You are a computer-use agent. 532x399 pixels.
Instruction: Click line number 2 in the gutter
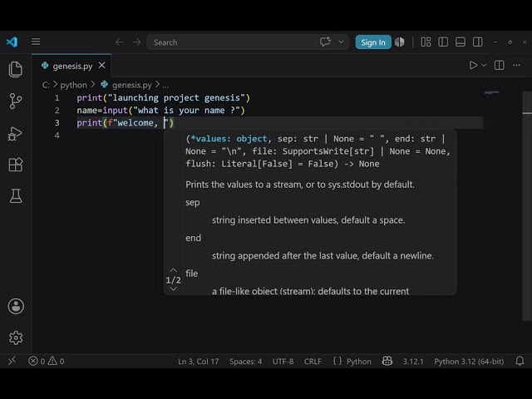tap(57, 111)
